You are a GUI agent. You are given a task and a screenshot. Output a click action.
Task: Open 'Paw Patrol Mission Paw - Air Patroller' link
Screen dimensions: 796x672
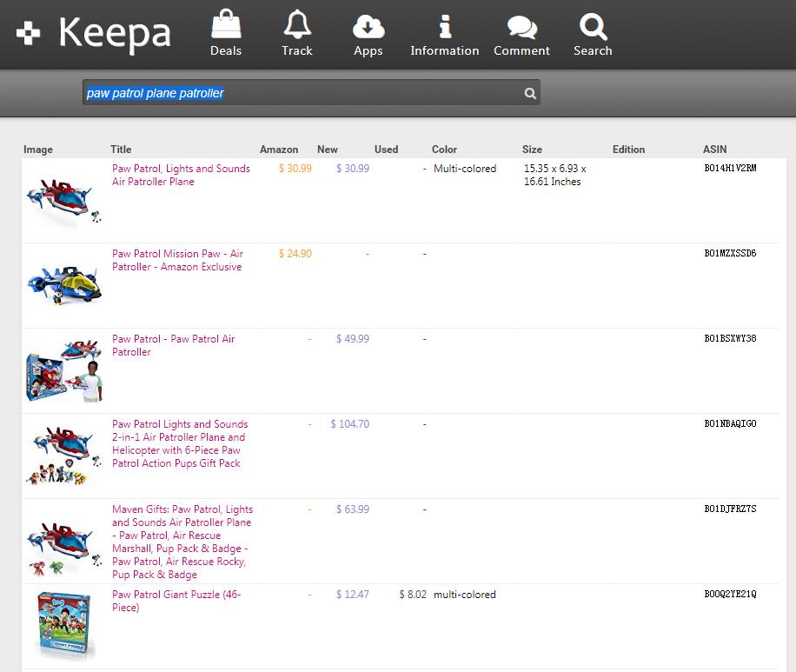pyautogui.click(x=177, y=260)
